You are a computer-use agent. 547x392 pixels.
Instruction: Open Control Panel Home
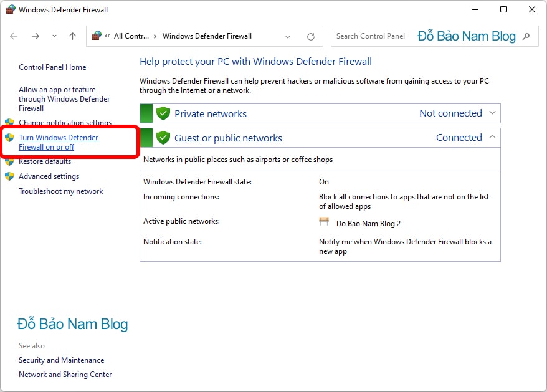tap(52, 67)
